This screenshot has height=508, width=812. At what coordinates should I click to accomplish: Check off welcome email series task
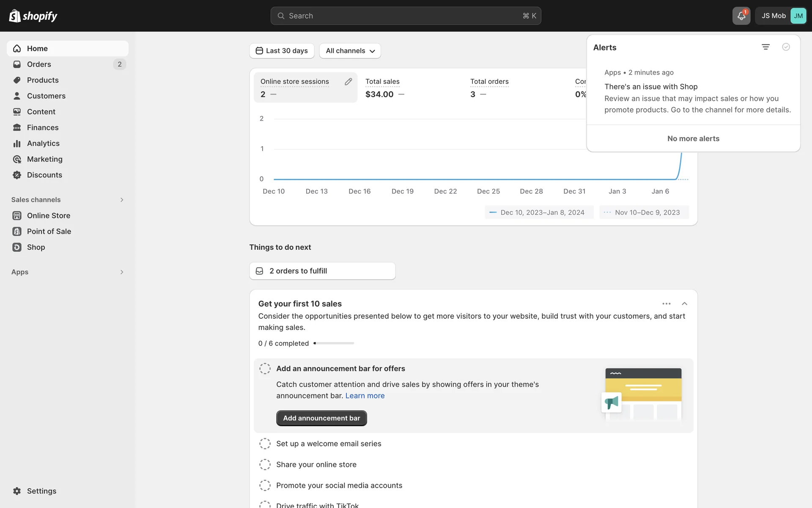click(265, 444)
